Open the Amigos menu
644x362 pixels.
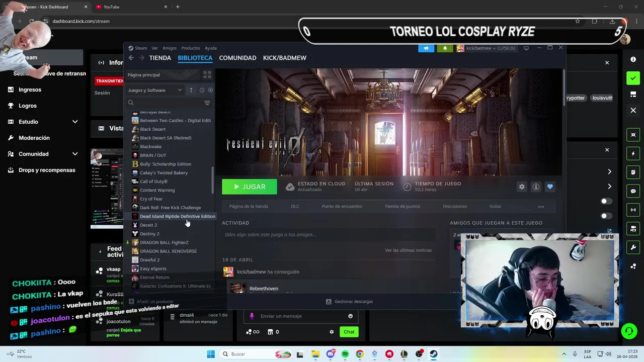point(170,48)
